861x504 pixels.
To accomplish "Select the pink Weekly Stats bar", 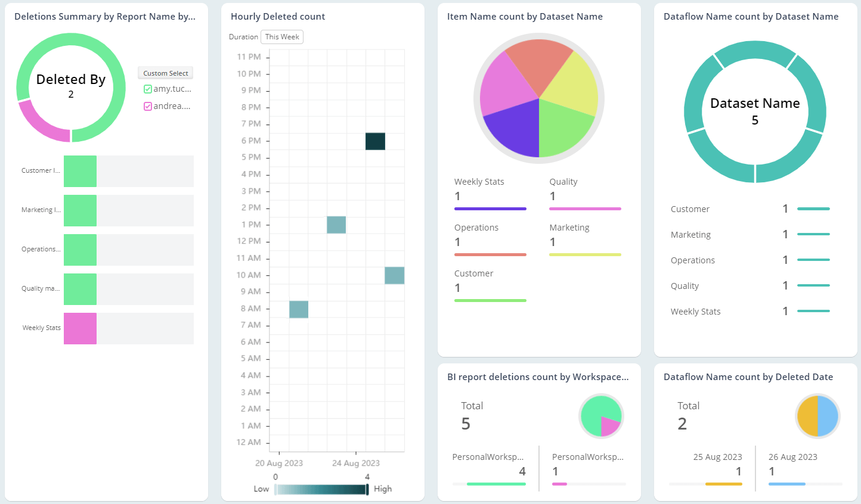I will click(x=80, y=328).
